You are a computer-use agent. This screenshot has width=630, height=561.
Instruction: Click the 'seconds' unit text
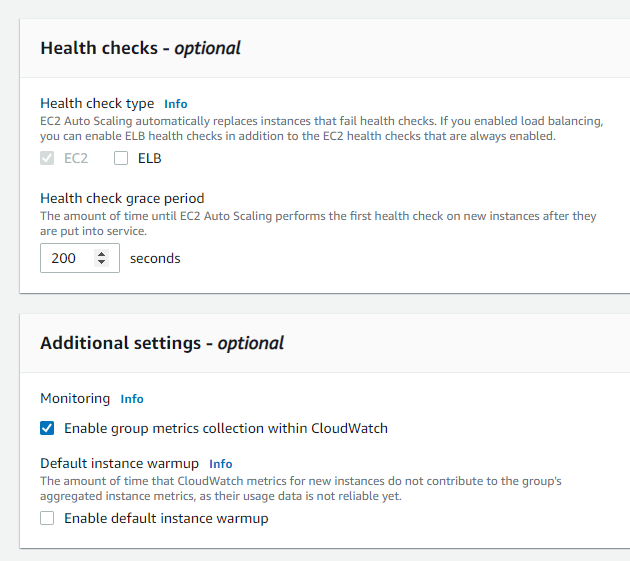pos(155,258)
